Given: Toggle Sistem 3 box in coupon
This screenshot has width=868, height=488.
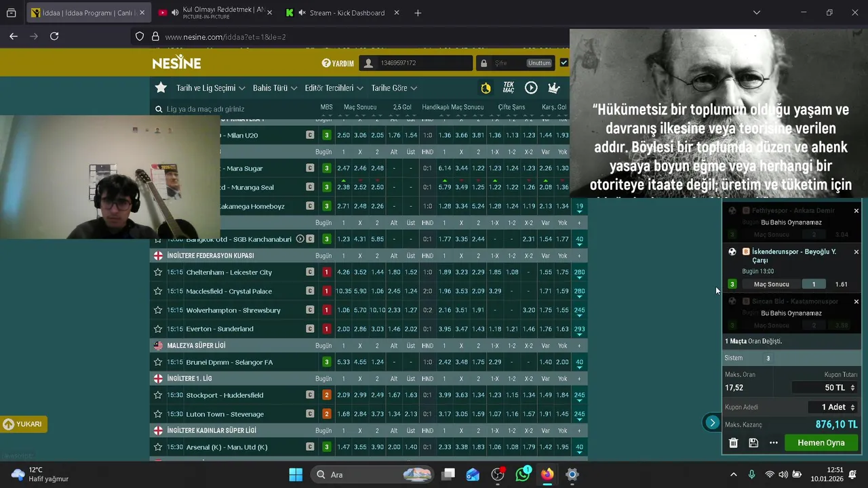Looking at the screenshot, I should click(768, 358).
